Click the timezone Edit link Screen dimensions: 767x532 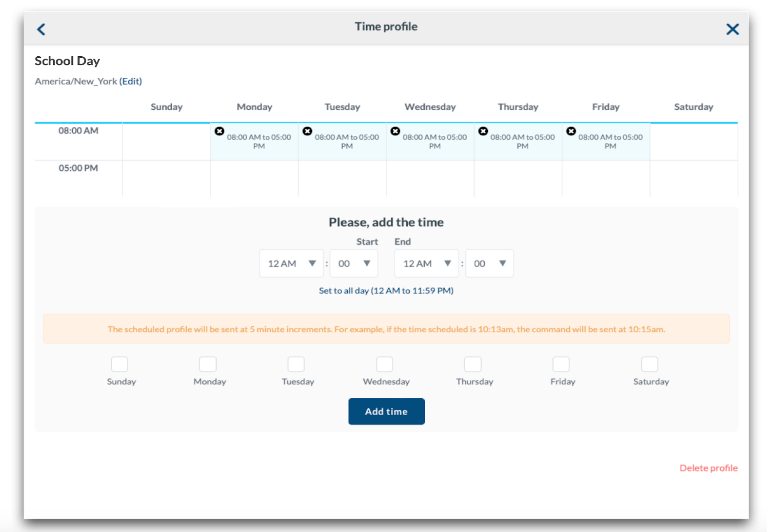[x=131, y=81]
